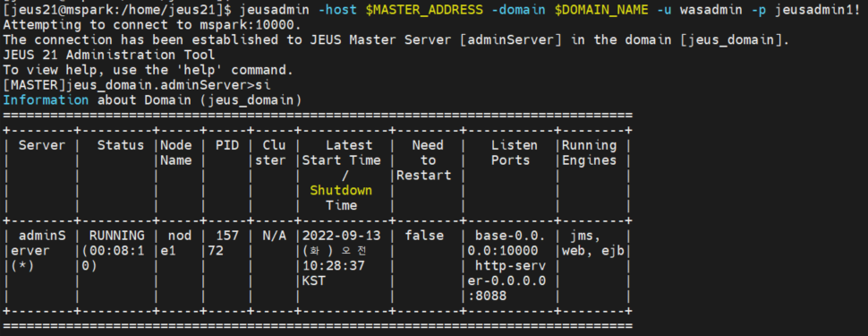Screen dimensions: 868x336
Task: Click the 'Running Engines' column header
Action: tap(590, 153)
